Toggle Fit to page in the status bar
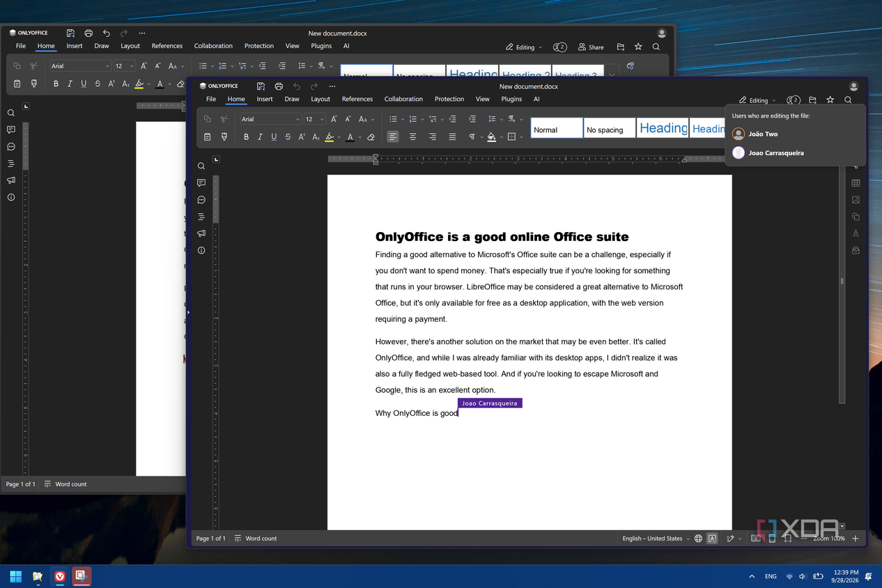Viewport: 882px width, 588px height. pyautogui.click(x=772, y=539)
